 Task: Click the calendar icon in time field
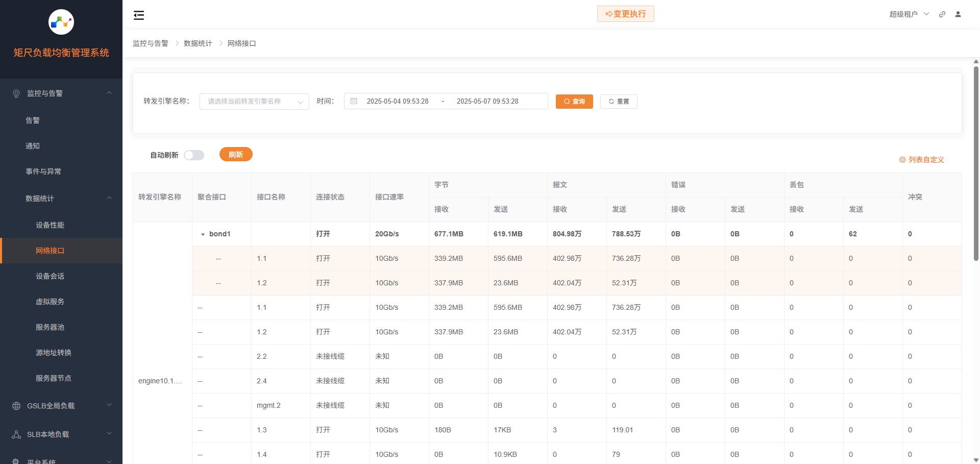[x=354, y=102]
